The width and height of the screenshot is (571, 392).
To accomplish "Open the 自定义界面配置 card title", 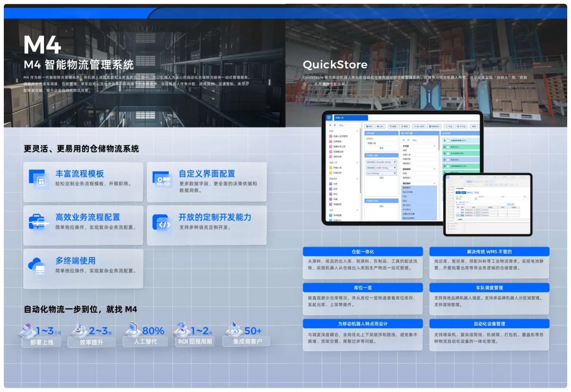I will [207, 174].
